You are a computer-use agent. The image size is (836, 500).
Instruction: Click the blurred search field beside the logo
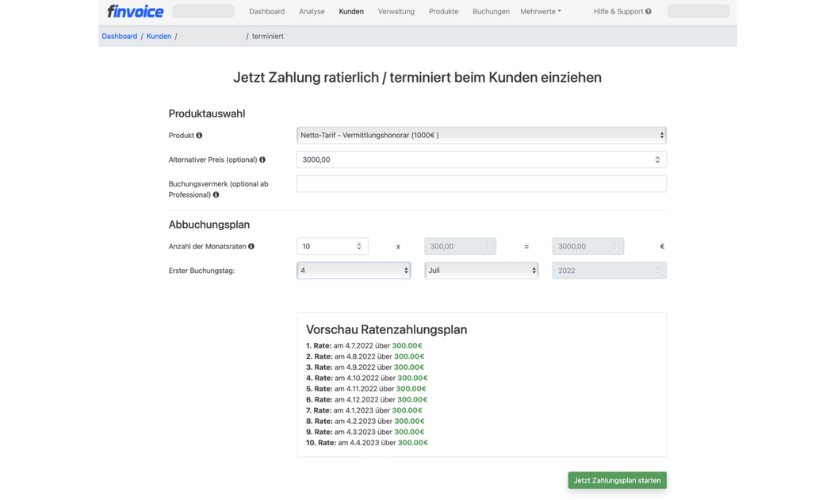tap(204, 11)
